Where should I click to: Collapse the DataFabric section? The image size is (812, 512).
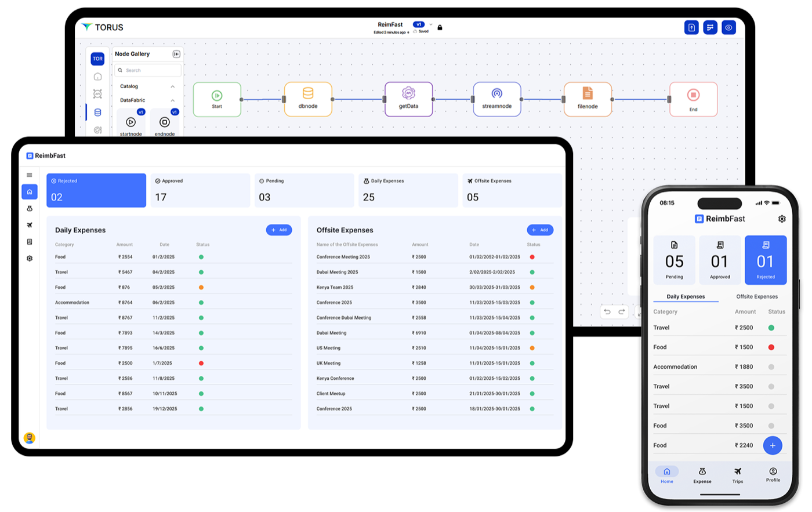[172, 100]
